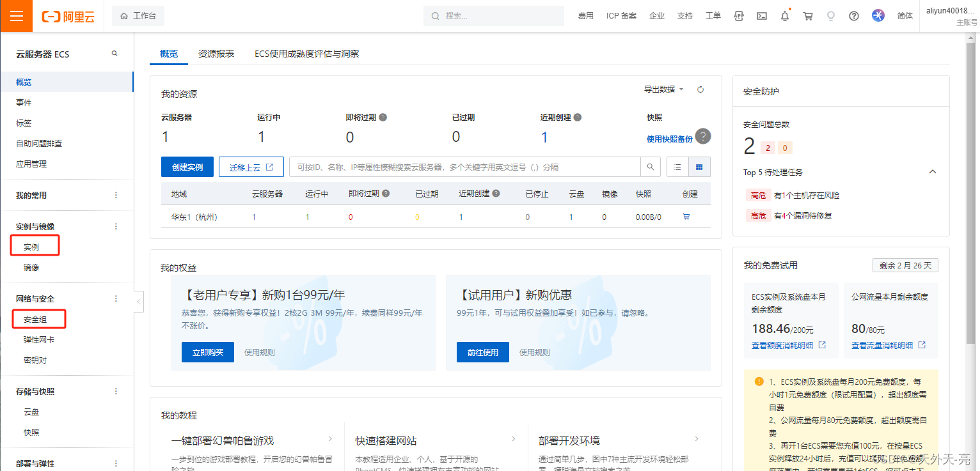Click the light bulb icon
Screen dimensions: 980x471
tap(831, 16)
